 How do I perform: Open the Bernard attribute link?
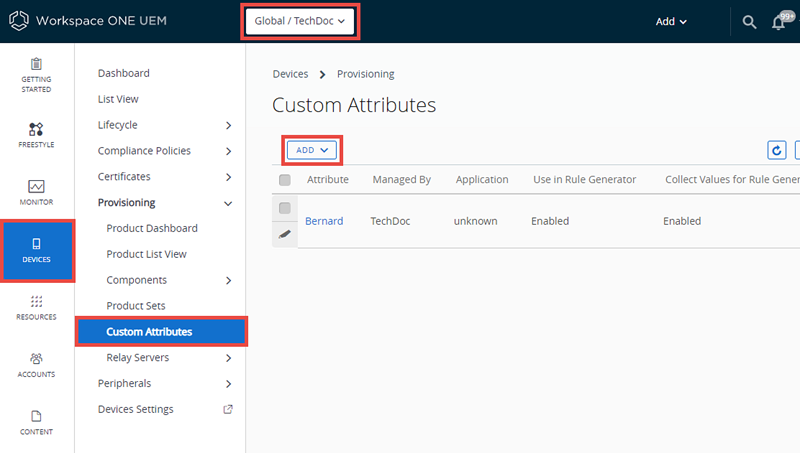324,221
